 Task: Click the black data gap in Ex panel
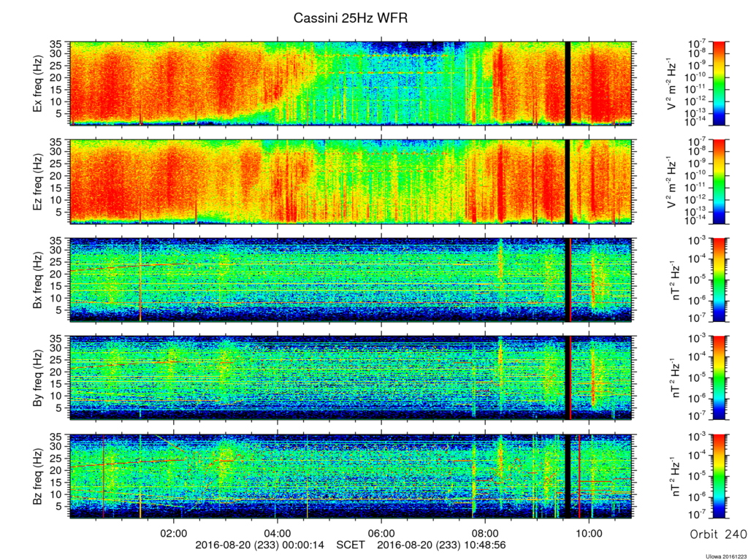[x=568, y=83]
